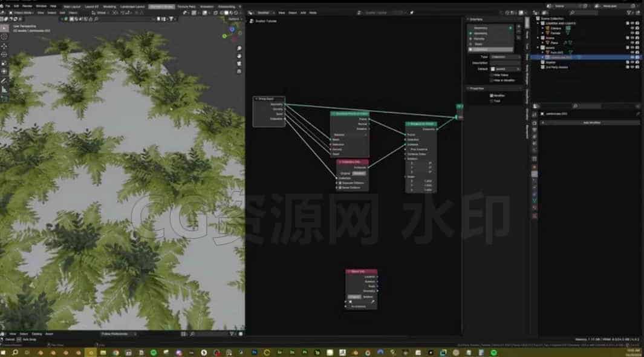Select Relative in Object Info node
The image size is (644, 357).
[368, 296]
